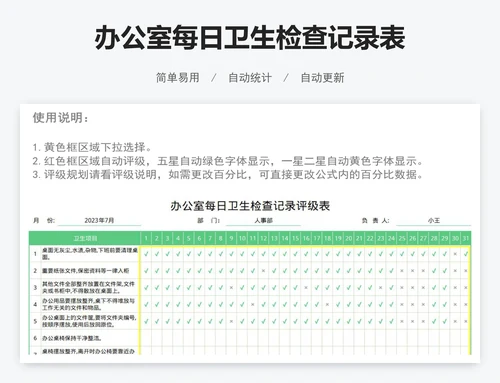Open item 4 day 11 cell marked ×

click(x=253, y=304)
